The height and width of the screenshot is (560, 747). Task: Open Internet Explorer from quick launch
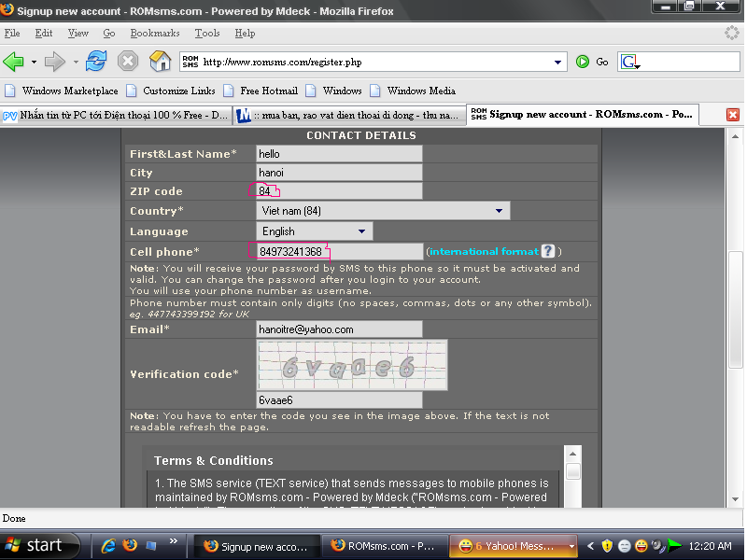point(108,545)
